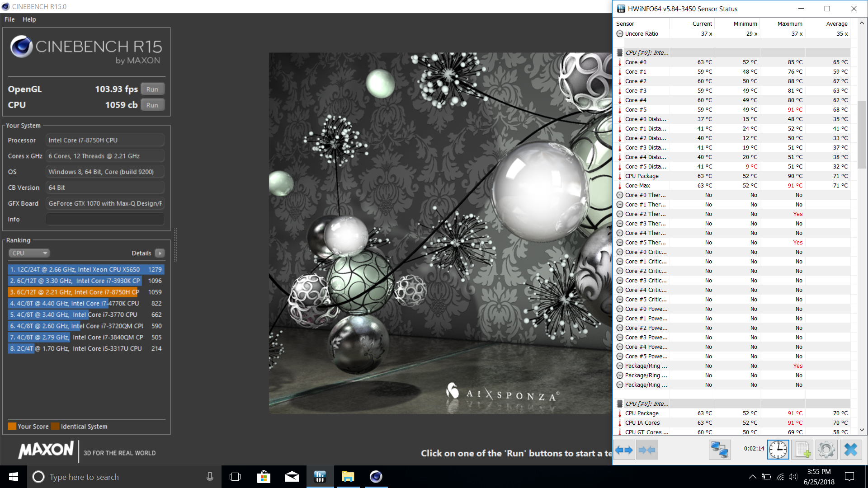The image size is (868, 488).
Task: Reset HWiNFO min/max with clock icon
Action: 778,450
